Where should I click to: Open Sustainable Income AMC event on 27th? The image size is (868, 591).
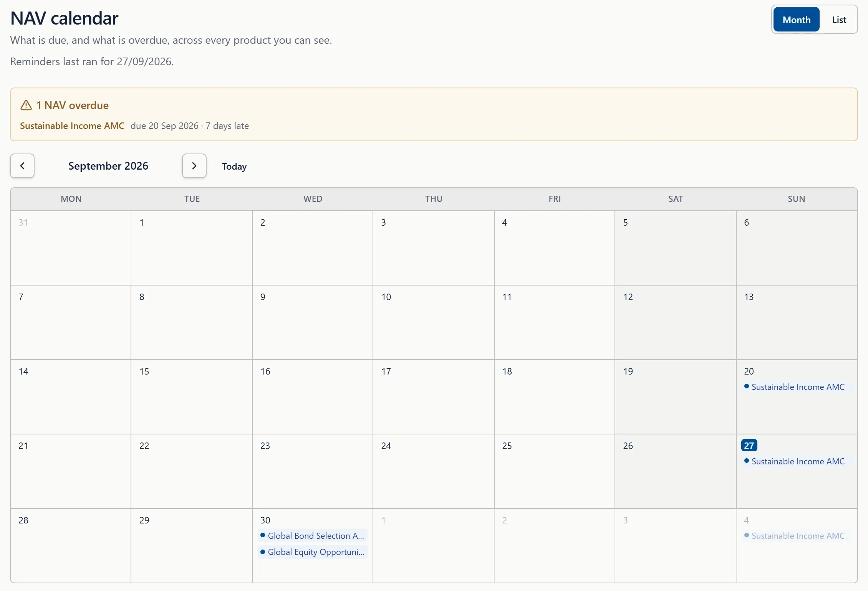[x=797, y=461]
